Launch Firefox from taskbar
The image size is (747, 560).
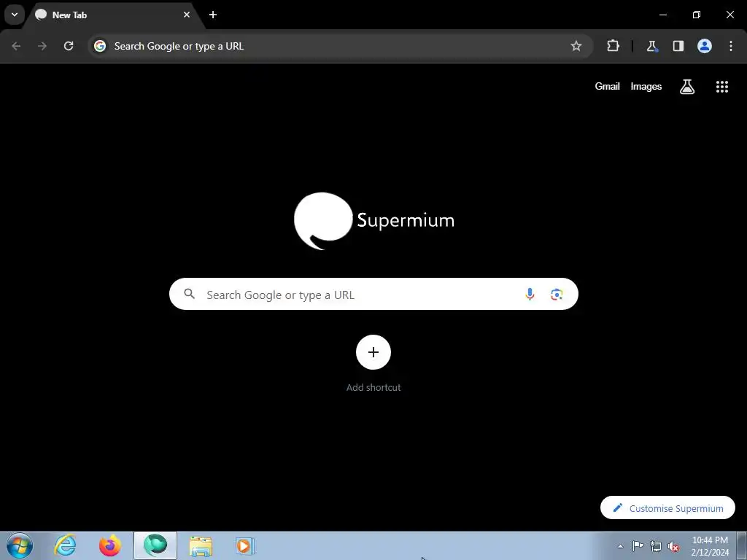pos(109,545)
